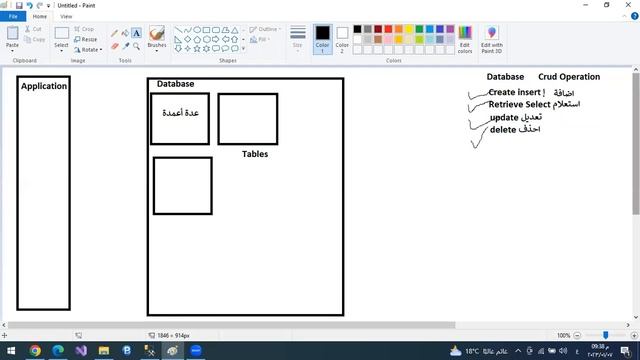This screenshot has width=640, height=360.
Task: Pick the red color swatch
Action: point(388,29)
